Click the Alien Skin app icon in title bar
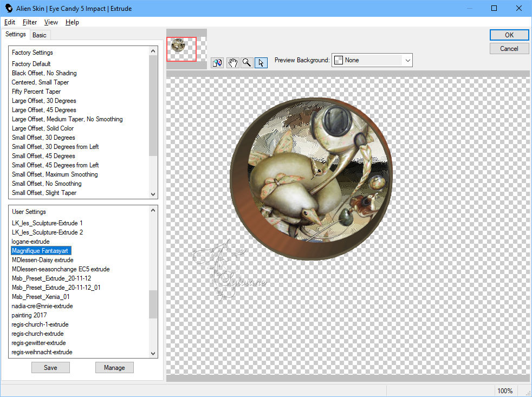The height and width of the screenshot is (397, 532). click(x=9, y=8)
